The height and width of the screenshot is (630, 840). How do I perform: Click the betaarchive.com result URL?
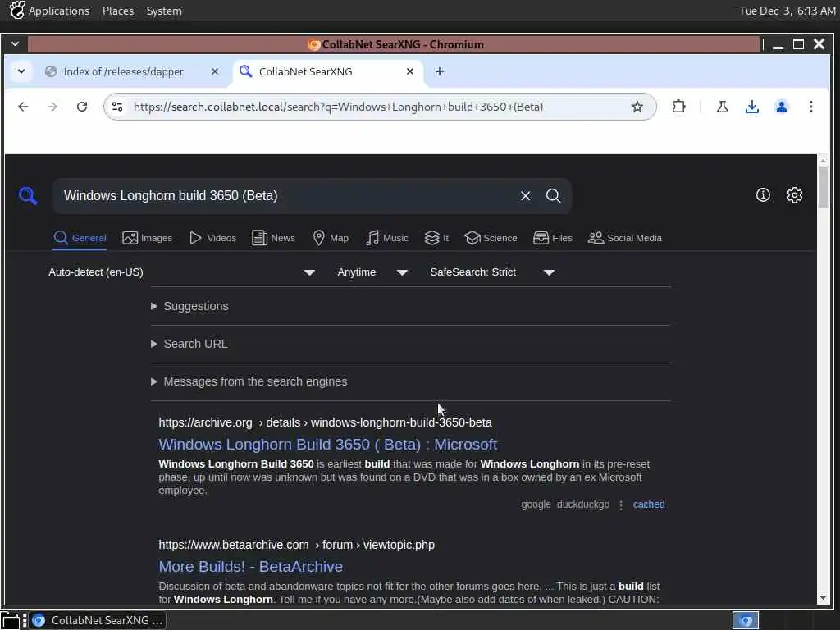[296, 545]
